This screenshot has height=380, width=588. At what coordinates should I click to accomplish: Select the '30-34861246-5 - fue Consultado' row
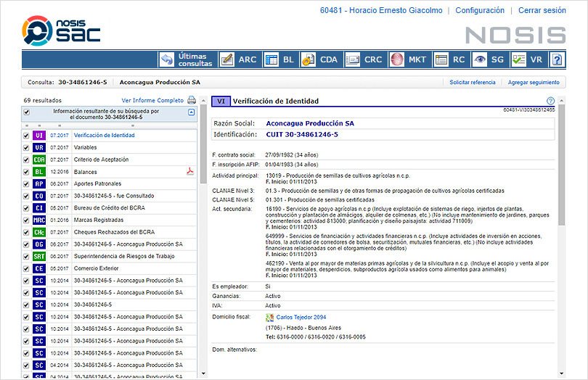tap(109, 196)
